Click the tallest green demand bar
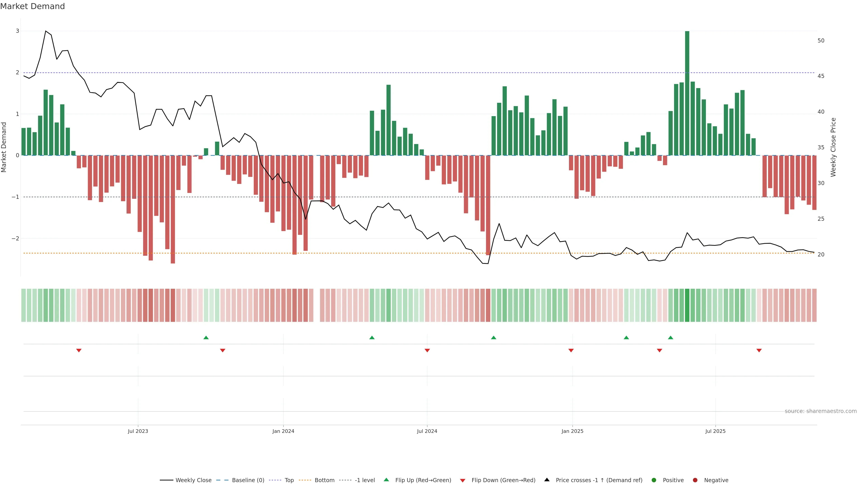 pos(687,93)
